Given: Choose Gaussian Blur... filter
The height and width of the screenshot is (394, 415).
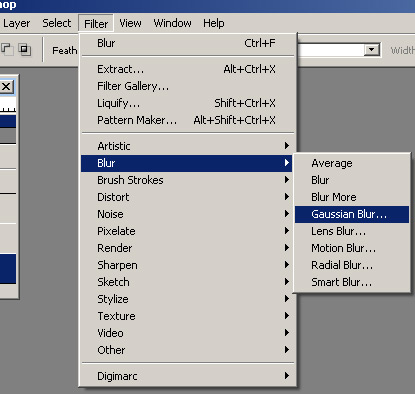Looking at the screenshot, I should coord(352,214).
